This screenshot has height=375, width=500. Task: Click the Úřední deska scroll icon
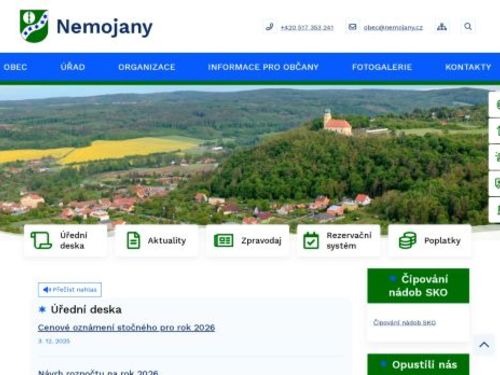click(x=41, y=240)
